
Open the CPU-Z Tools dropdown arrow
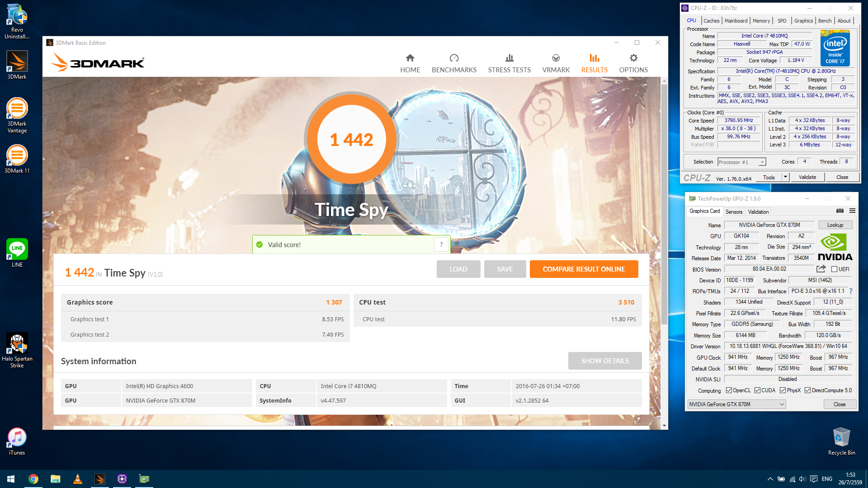[x=785, y=177]
